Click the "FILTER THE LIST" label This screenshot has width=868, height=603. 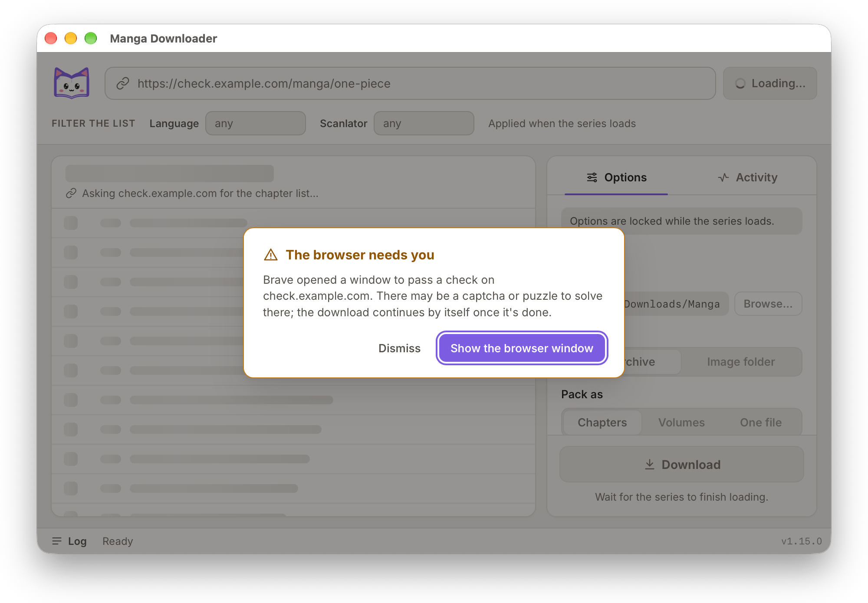click(93, 123)
